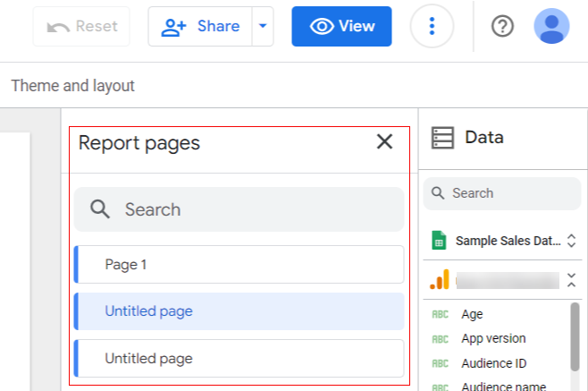This screenshot has height=391, width=588.
Task: Click the Data search magnifier icon
Action: pos(438,193)
